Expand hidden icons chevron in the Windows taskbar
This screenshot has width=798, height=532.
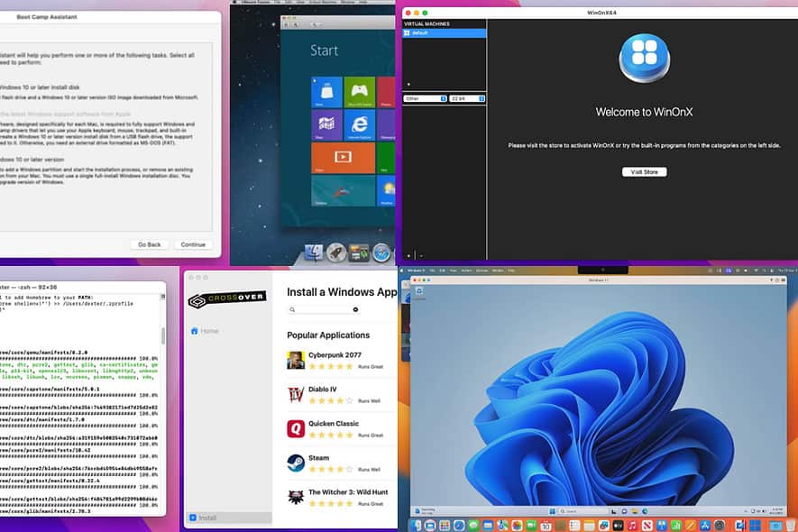pyautogui.click(x=746, y=511)
